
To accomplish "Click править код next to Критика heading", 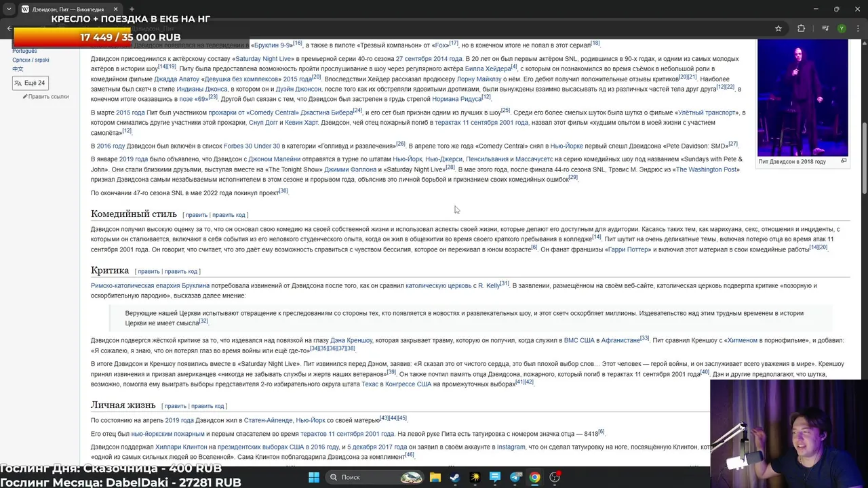I will pyautogui.click(x=181, y=271).
